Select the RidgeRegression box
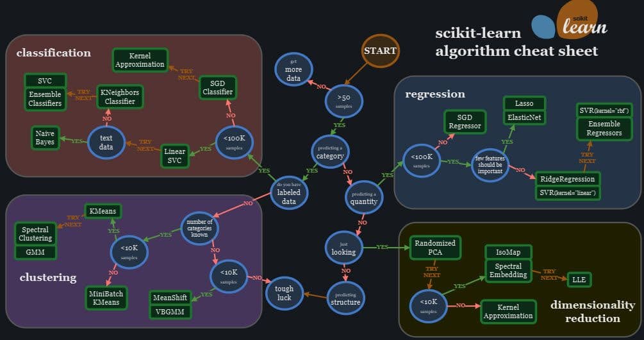Screen dimensions: 644x340 568,179
